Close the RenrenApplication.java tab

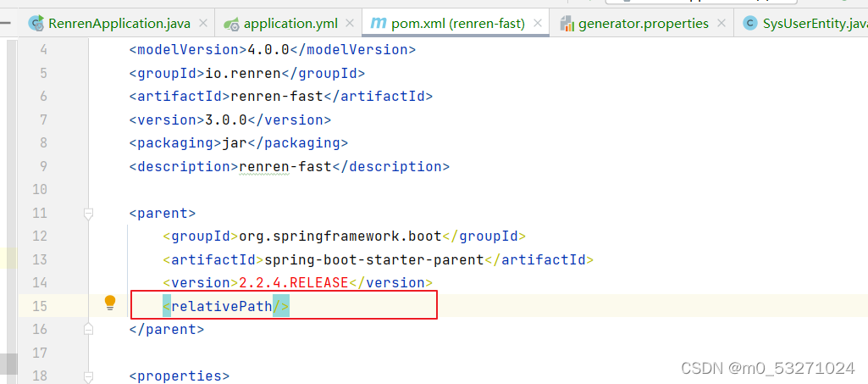[x=203, y=23]
